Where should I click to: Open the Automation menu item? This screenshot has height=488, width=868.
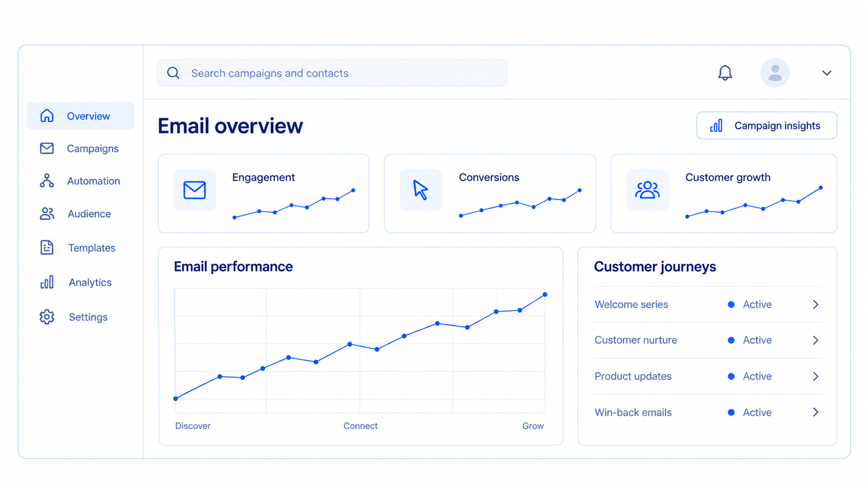point(81,181)
